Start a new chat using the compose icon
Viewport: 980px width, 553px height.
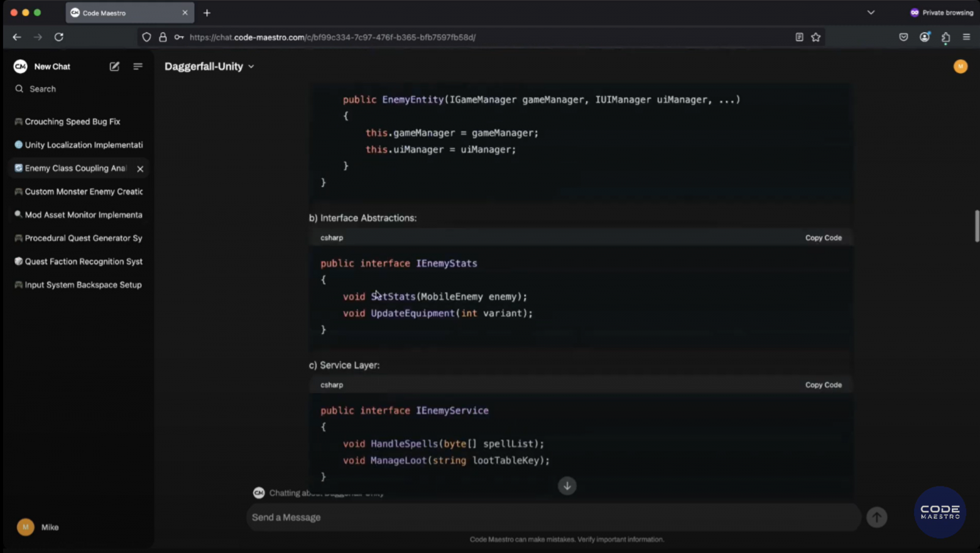point(114,67)
